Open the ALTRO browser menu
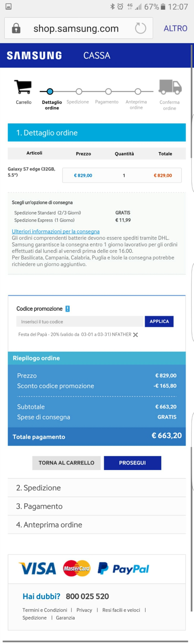The width and height of the screenshot is (194, 644). pyautogui.click(x=175, y=28)
